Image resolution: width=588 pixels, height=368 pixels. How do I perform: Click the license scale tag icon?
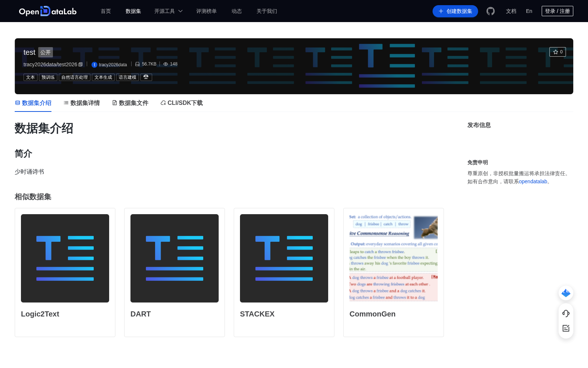tap(146, 77)
